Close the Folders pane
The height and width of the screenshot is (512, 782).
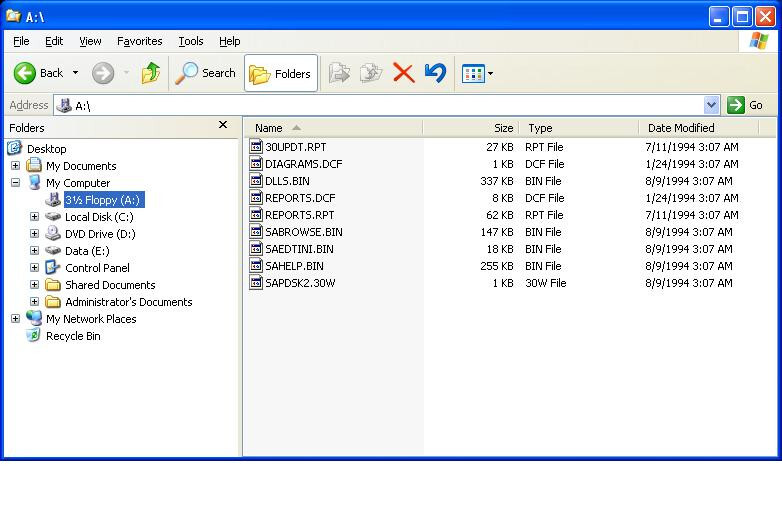click(x=223, y=125)
